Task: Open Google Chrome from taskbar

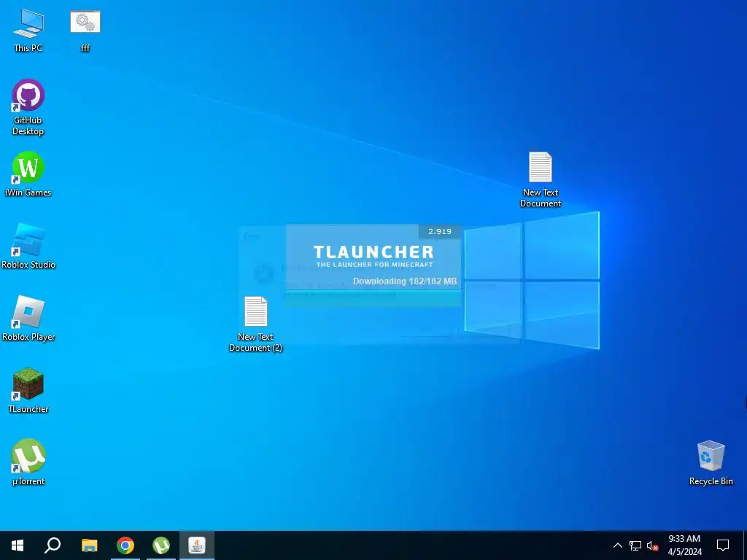Action: coord(125,545)
